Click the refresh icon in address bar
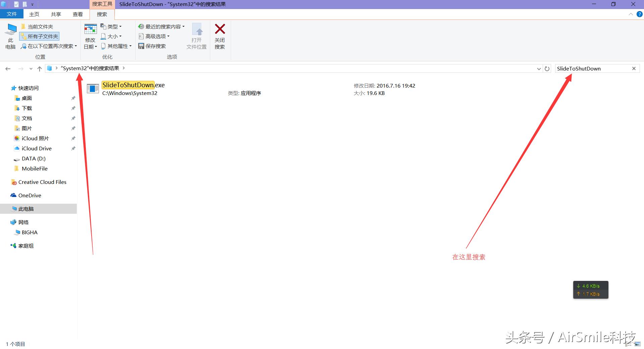Screen dimensions: 644x349 (x=547, y=68)
